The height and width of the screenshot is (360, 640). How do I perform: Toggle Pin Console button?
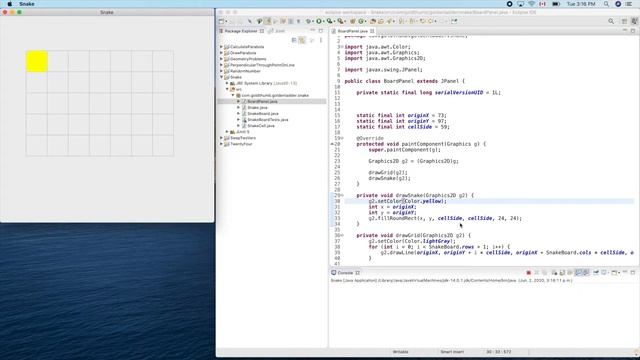coord(596,273)
